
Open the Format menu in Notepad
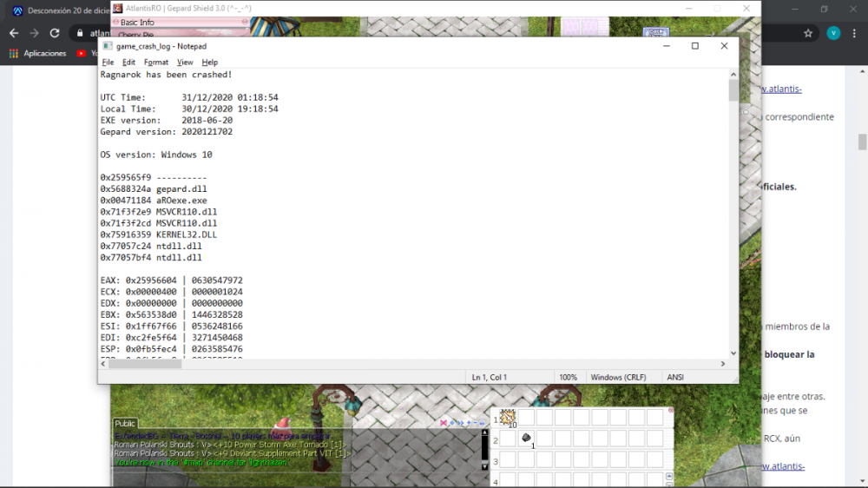[x=156, y=63]
